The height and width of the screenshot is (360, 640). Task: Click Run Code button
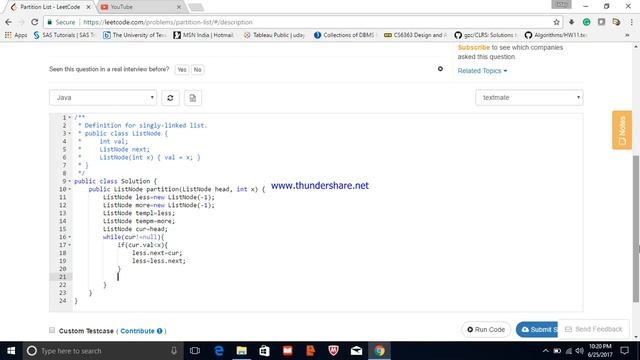point(486,329)
